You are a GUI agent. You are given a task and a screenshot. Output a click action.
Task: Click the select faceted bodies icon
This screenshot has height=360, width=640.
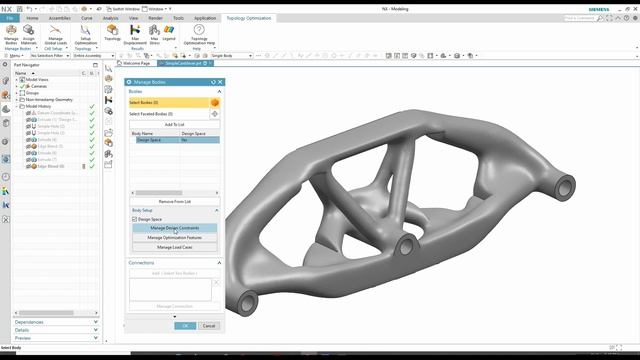click(215, 114)
